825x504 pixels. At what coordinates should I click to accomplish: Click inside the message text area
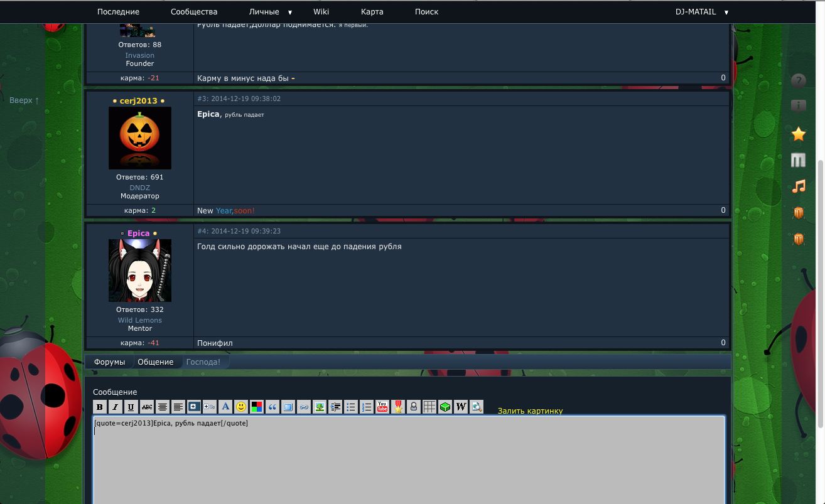408,464
